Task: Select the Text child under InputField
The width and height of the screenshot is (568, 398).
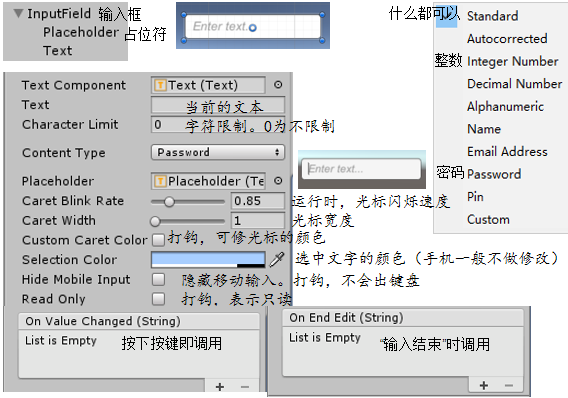Action: [58, 51]
